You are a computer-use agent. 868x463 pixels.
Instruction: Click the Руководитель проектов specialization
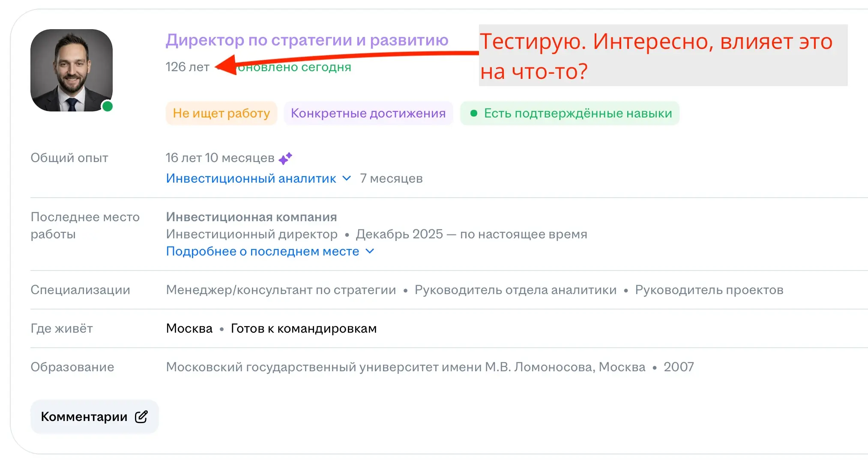(709, 290)
